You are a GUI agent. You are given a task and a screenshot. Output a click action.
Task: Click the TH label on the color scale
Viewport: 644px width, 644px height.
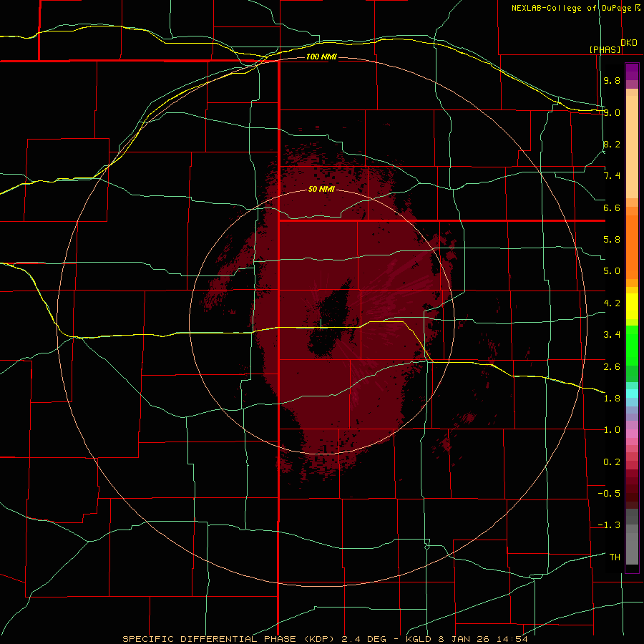pos(615,557)
